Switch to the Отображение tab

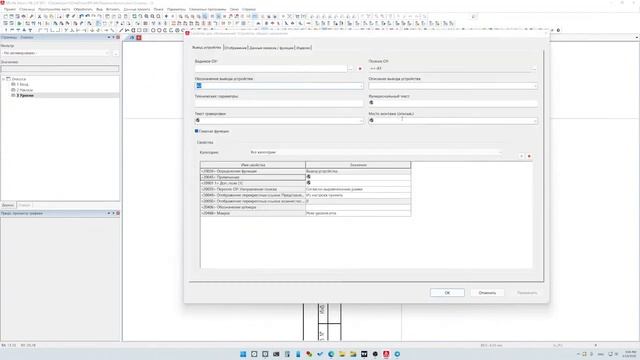click(236, 48)
